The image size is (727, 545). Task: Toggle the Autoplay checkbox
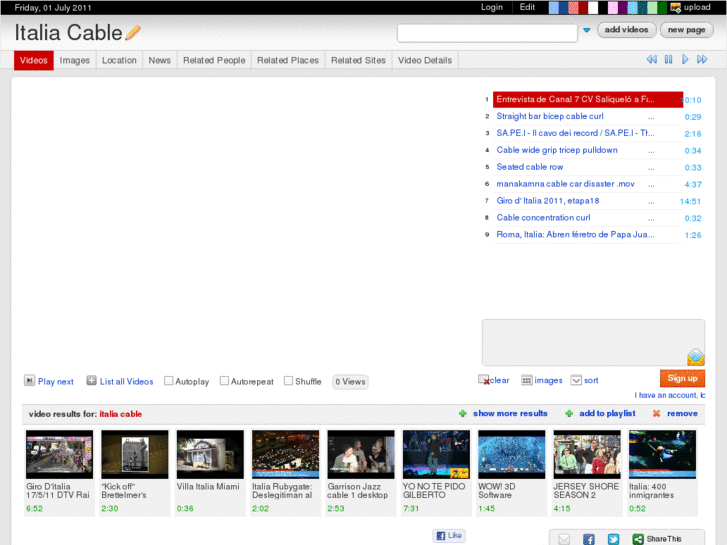tap(169, 381)
